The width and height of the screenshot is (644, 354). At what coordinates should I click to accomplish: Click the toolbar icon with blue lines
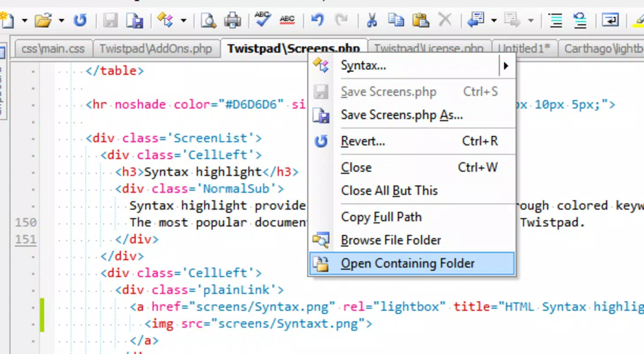[x=579, y=20]
